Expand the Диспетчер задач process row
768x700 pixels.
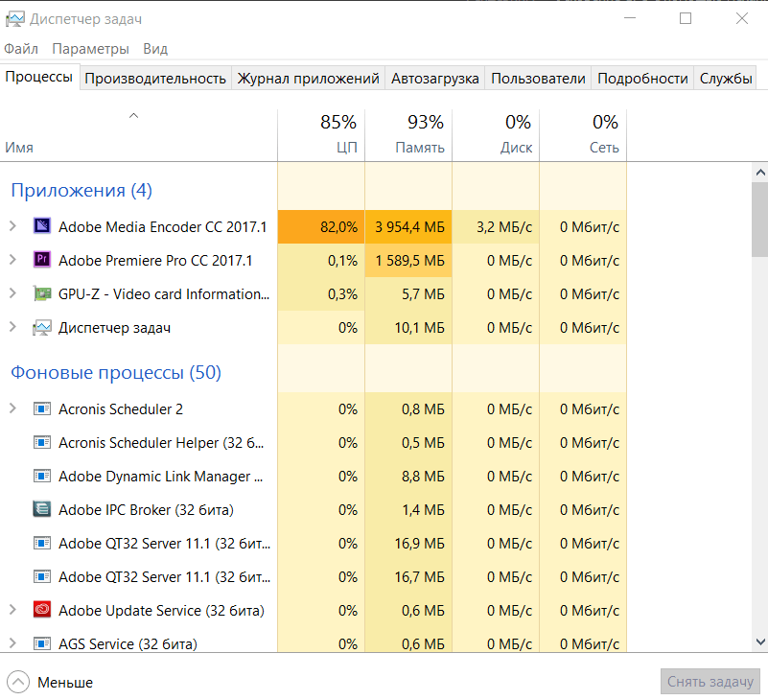coord(13,327)
